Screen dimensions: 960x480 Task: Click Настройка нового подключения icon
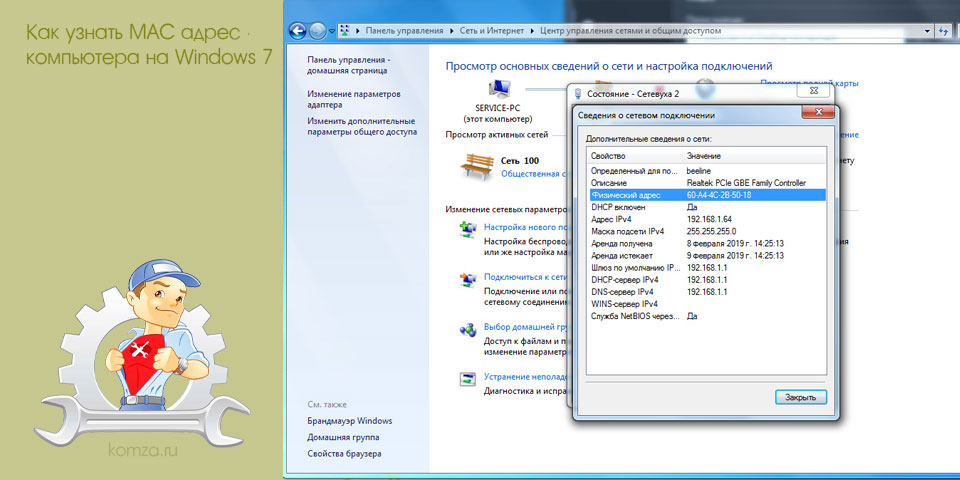pos(468,228)
